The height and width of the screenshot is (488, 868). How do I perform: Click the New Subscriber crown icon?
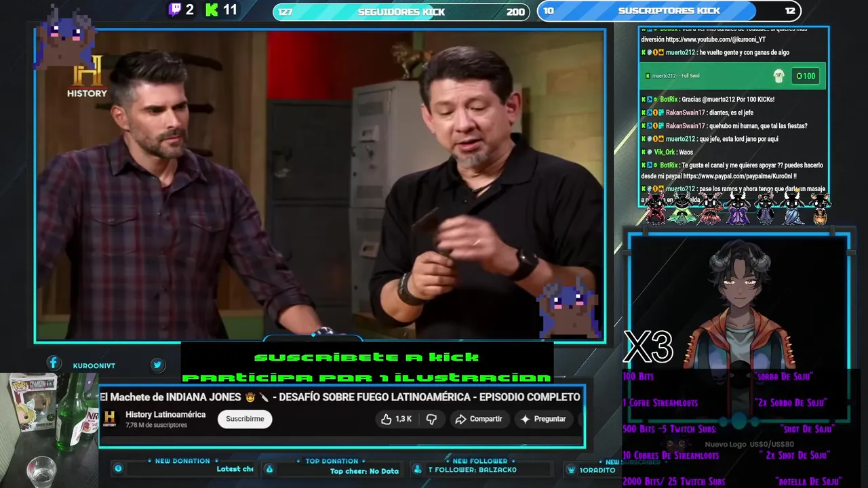(x=572, y=469)
